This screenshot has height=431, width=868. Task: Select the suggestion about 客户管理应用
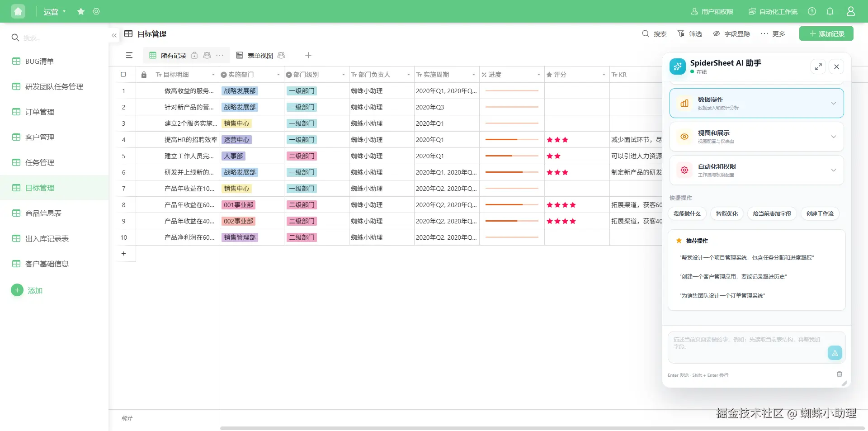(x=733, y=276)
